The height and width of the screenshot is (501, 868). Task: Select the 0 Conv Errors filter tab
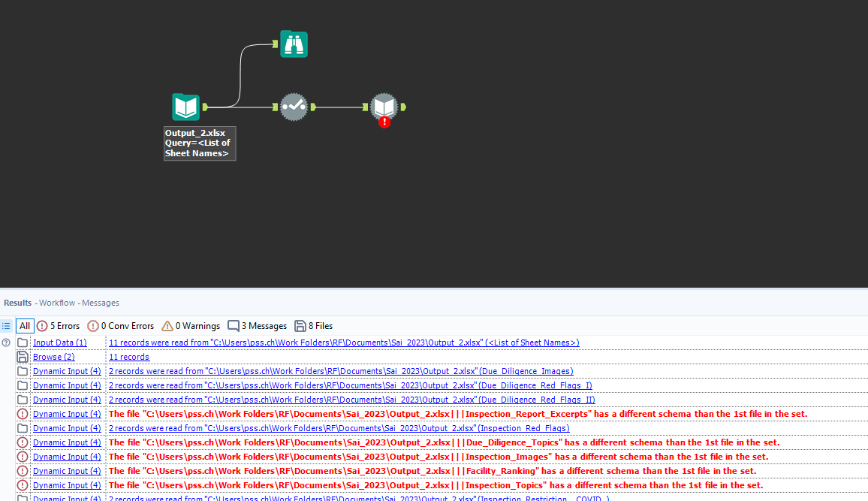click(120, 326)
